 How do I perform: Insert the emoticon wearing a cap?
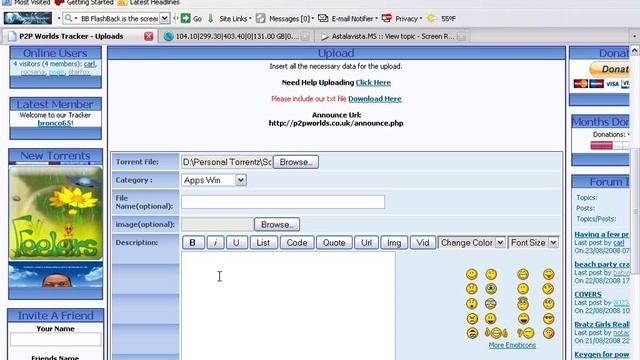pyautogui.click(x=523, y=304)
